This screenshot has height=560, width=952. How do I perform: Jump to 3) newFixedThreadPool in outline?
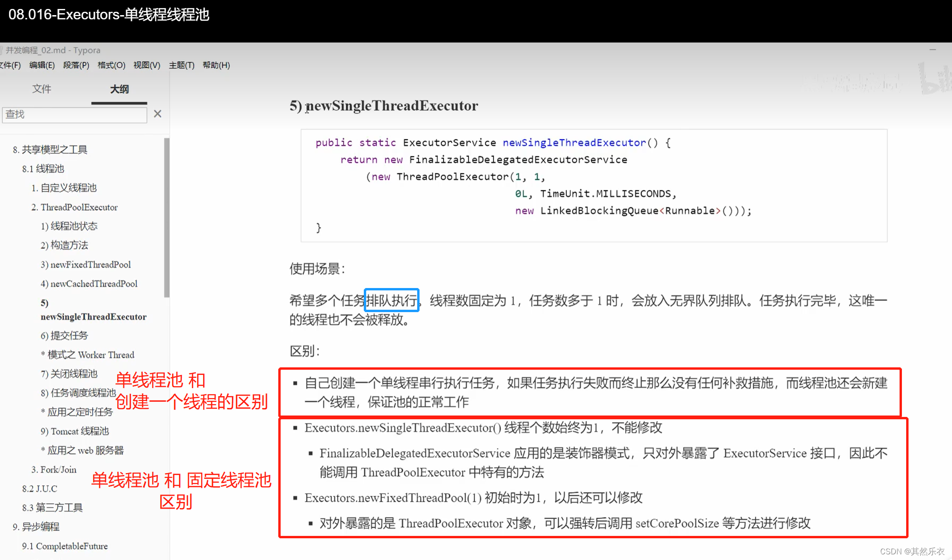(86, 264)
